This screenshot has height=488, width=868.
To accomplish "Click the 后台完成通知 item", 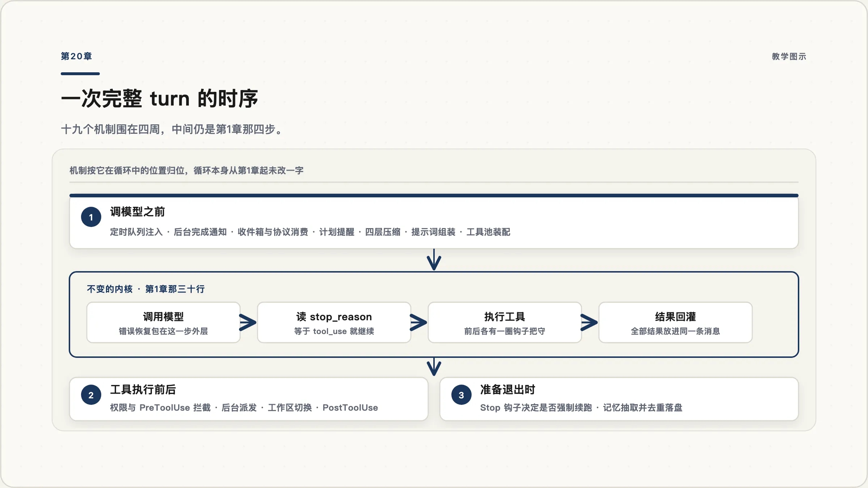I will (x=200, y=232).
